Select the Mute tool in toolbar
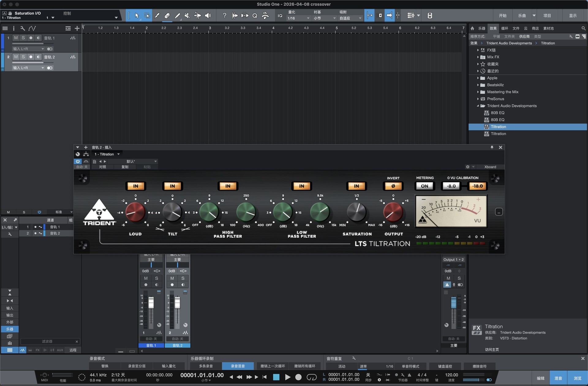 187,16
